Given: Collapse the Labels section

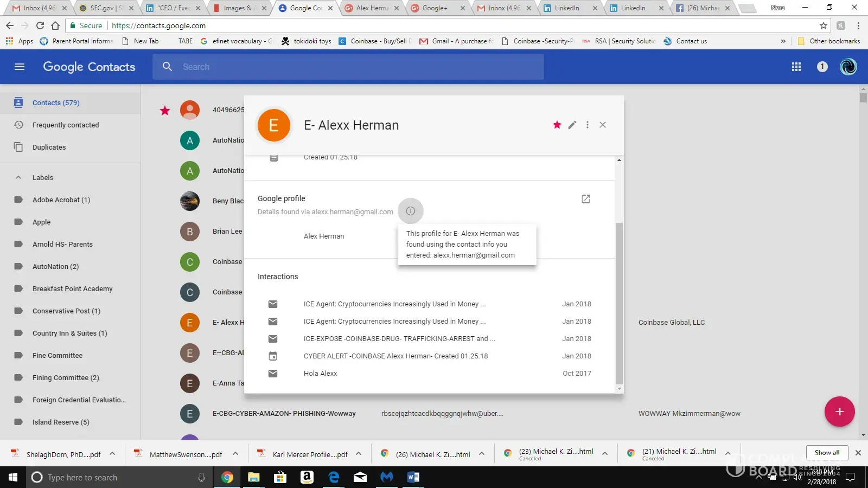Looking at the screenshot, I should click(18, 177).
